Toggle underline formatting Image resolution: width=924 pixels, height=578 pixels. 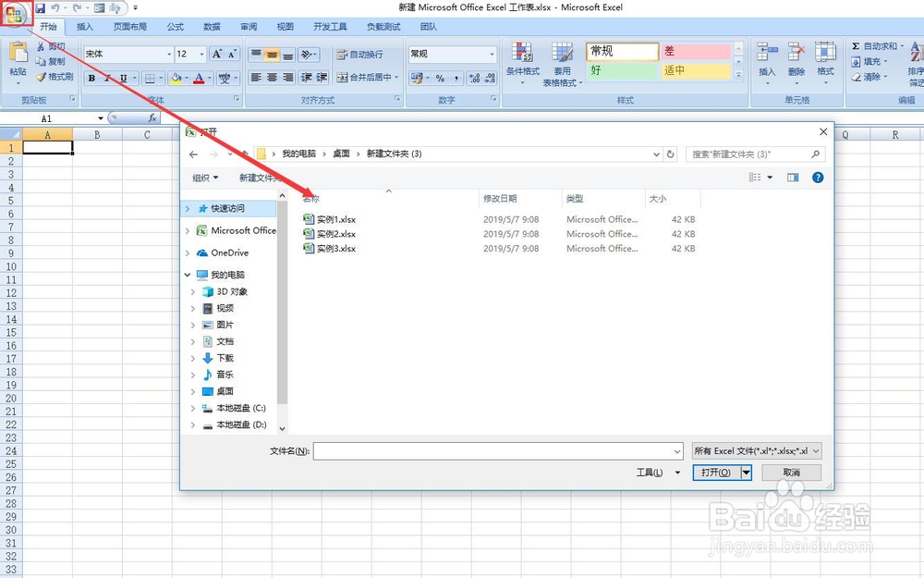pyautogui.click(x=123, y=78)
